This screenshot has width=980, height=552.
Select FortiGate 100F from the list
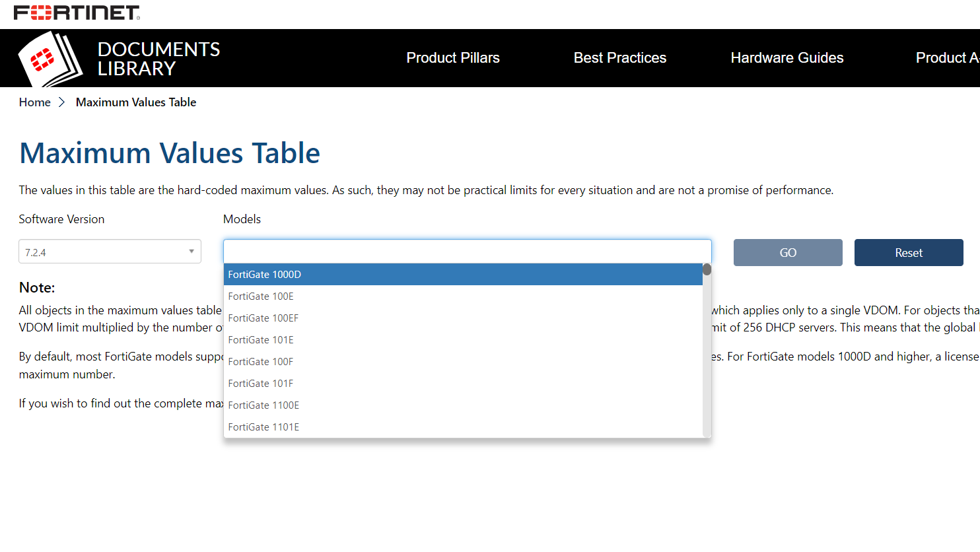point(463,362)
